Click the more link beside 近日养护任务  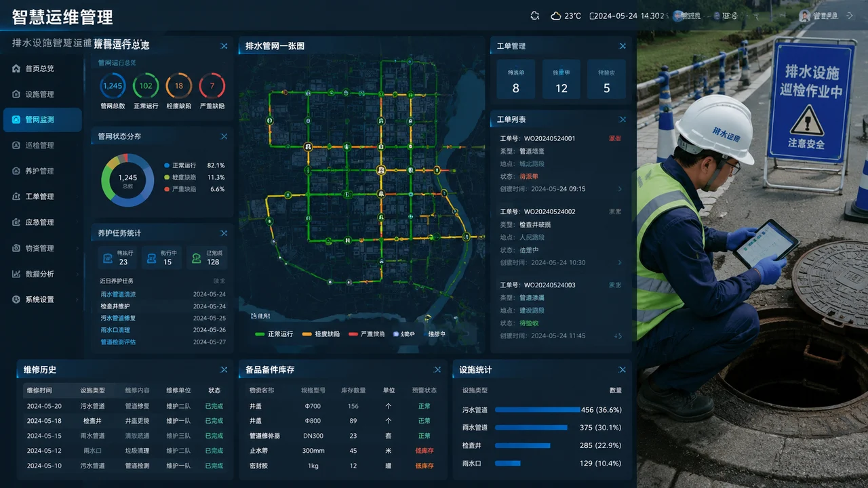(x=220, y=281)
